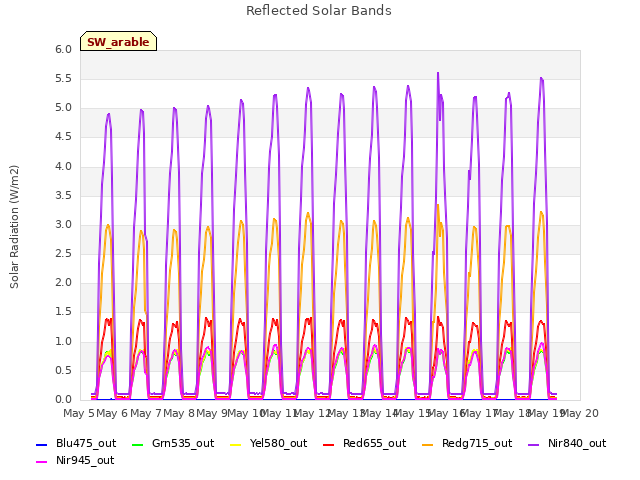640x480 pixels.
Task: Click the tallest purple Nir840 spike near May 16
Action: click(438, 75)
